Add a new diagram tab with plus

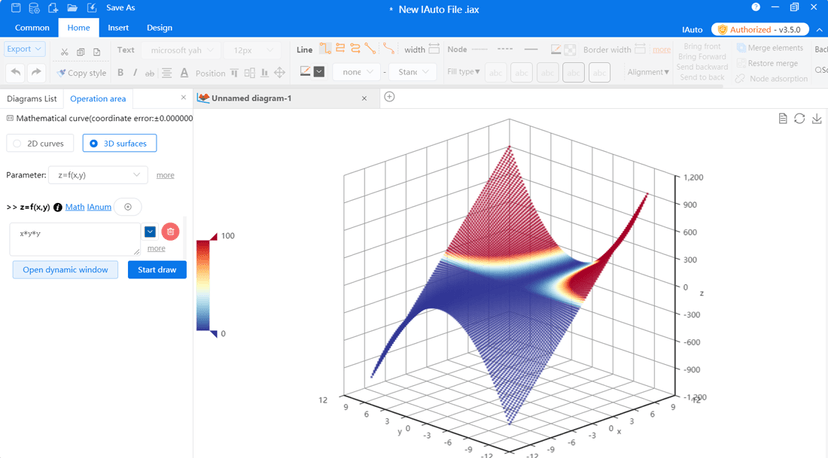tap(389, 97)
